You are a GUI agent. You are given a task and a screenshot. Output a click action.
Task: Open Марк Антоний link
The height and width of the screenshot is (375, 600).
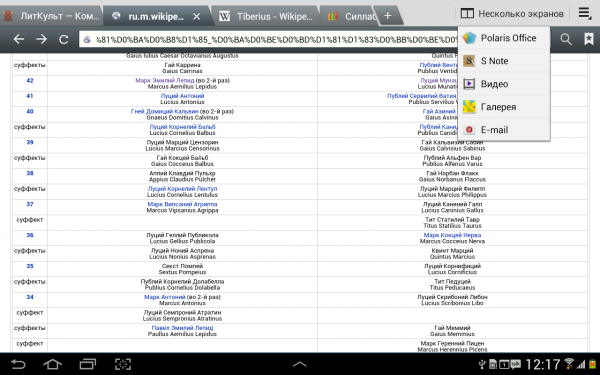pyautogui.click(x=165, y=297)
